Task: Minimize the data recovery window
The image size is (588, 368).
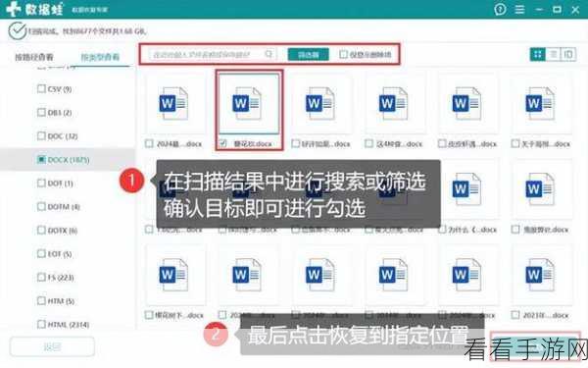Action: 539,10
